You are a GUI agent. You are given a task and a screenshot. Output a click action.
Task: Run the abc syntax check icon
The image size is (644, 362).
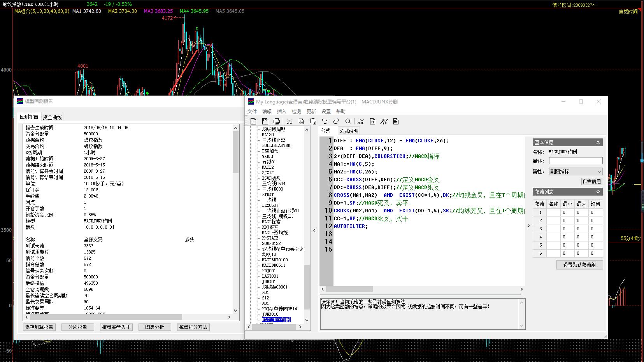tap(361, 121)
